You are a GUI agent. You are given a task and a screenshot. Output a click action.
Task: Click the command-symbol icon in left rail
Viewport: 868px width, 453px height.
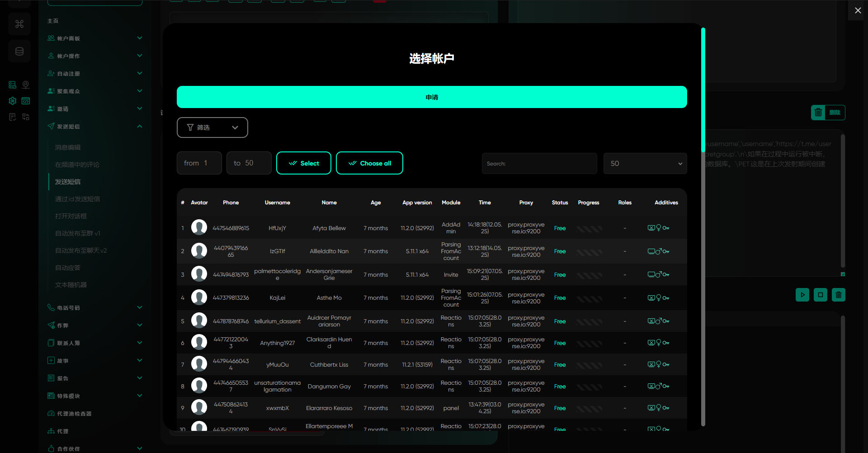(19, 24)
